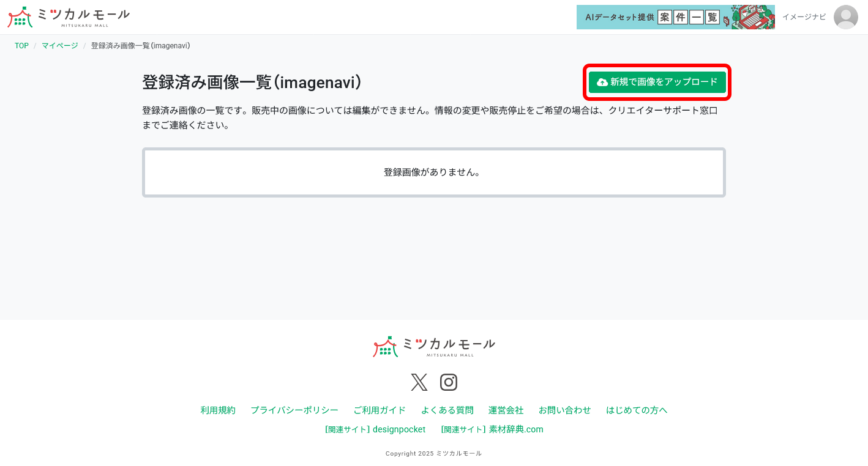Click the イメージナビ link in the header
This screenshot has width=868, height=466.
coord(803,18)
